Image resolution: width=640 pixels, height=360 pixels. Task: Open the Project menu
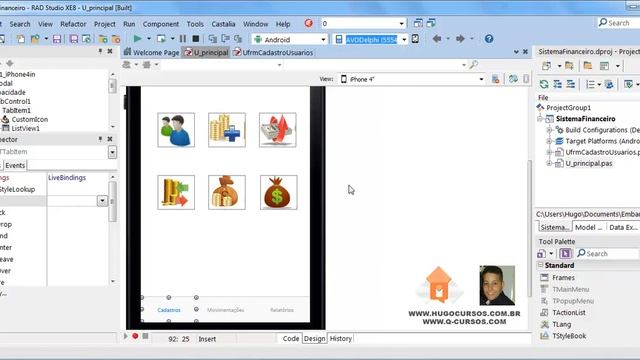pyautogui.click(x=105, y=24)
